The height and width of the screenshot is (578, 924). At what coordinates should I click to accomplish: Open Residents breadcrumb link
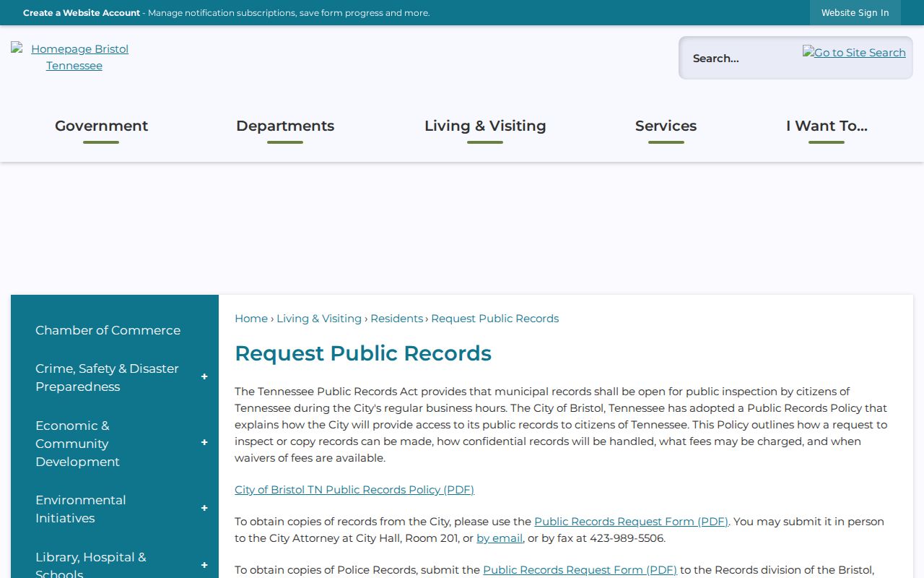click(397, 319)
